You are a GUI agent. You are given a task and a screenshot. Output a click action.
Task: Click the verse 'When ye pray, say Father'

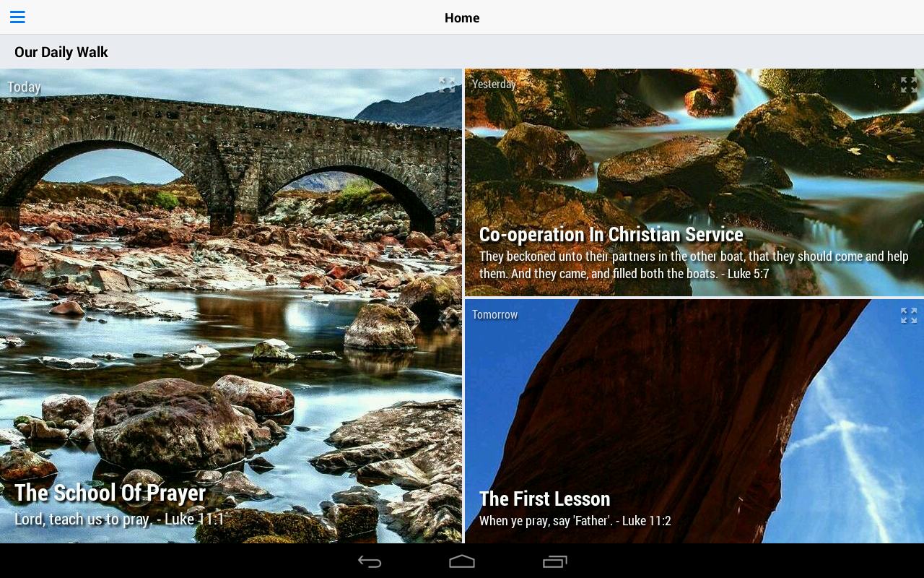(x=575, y=521)
